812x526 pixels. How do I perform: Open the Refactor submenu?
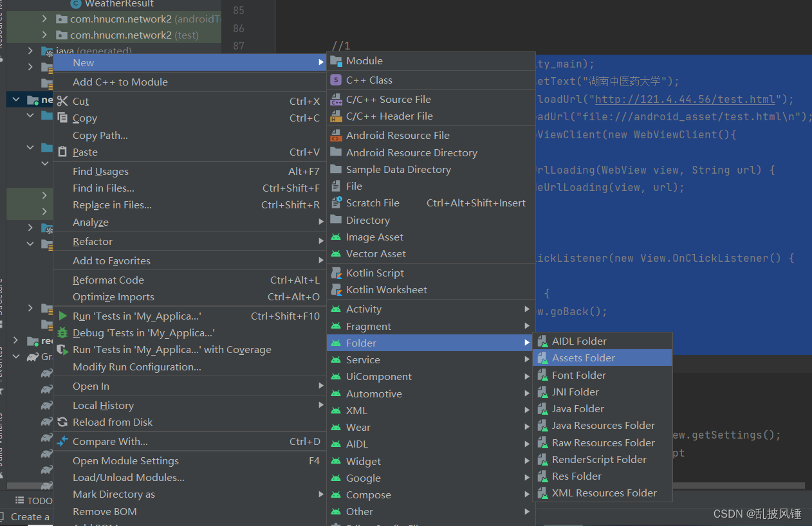click(x=190, y=242)
